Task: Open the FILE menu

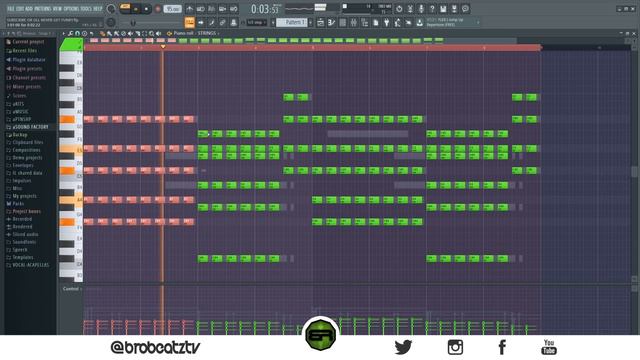Action: point(11,8)
